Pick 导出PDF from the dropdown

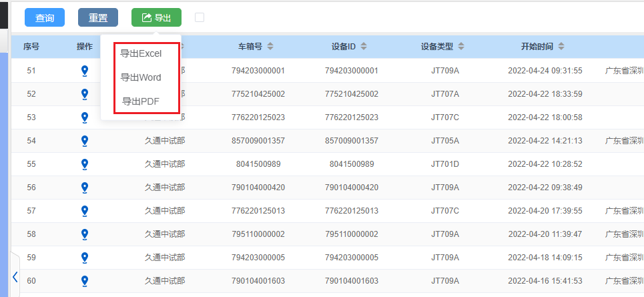pos(141,101)
